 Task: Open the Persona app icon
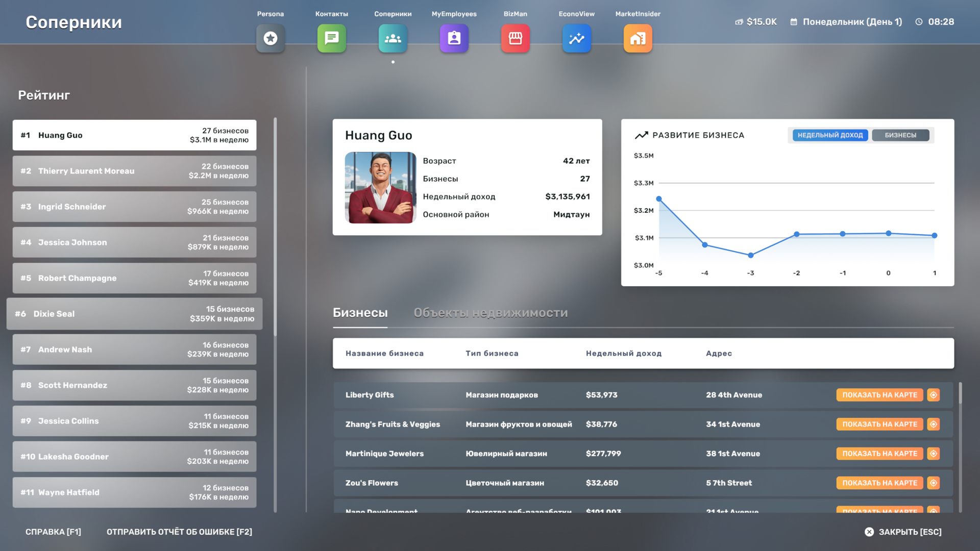click(271, 38)
